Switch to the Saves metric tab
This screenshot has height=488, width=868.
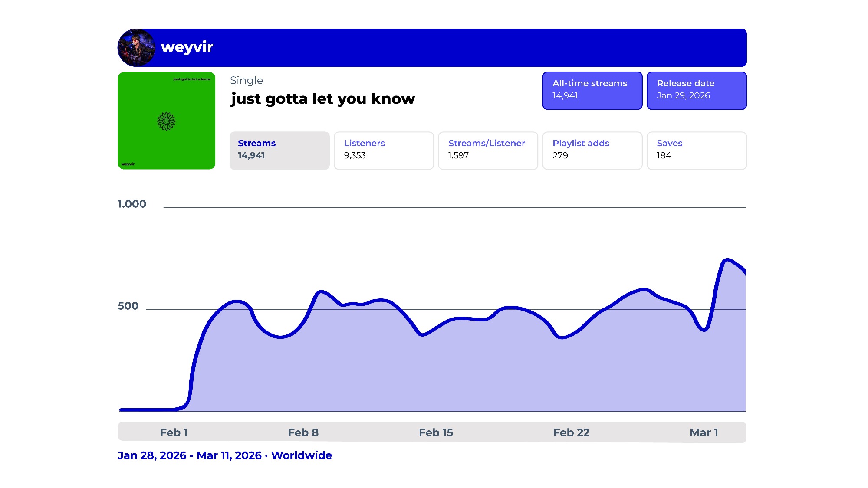(x=696, y=150)
